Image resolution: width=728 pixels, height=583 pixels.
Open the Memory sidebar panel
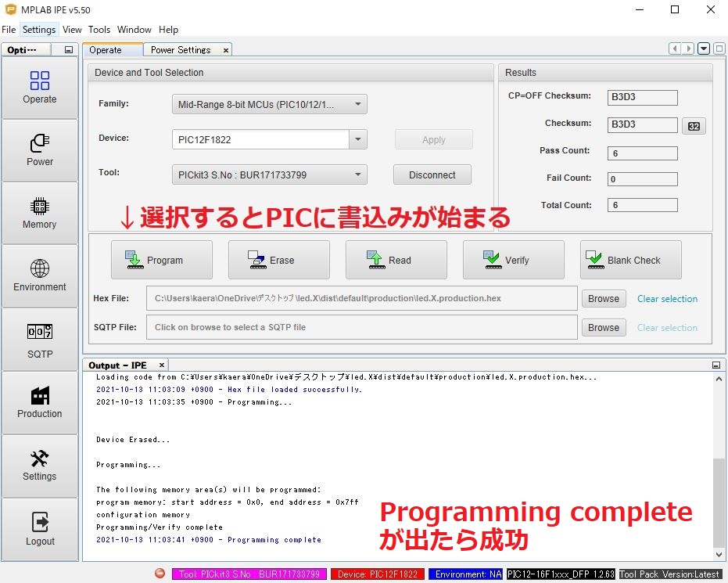pos(39,213)
